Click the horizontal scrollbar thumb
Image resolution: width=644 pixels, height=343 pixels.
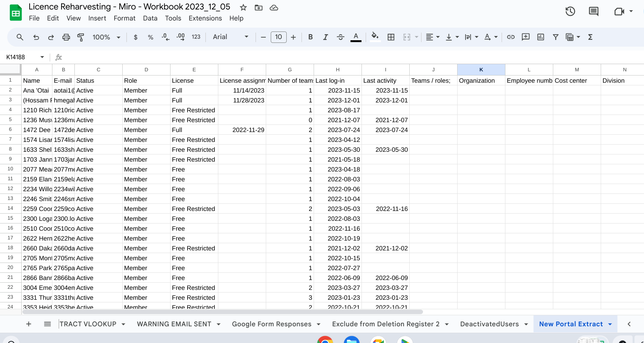click(x=223, y=312)
